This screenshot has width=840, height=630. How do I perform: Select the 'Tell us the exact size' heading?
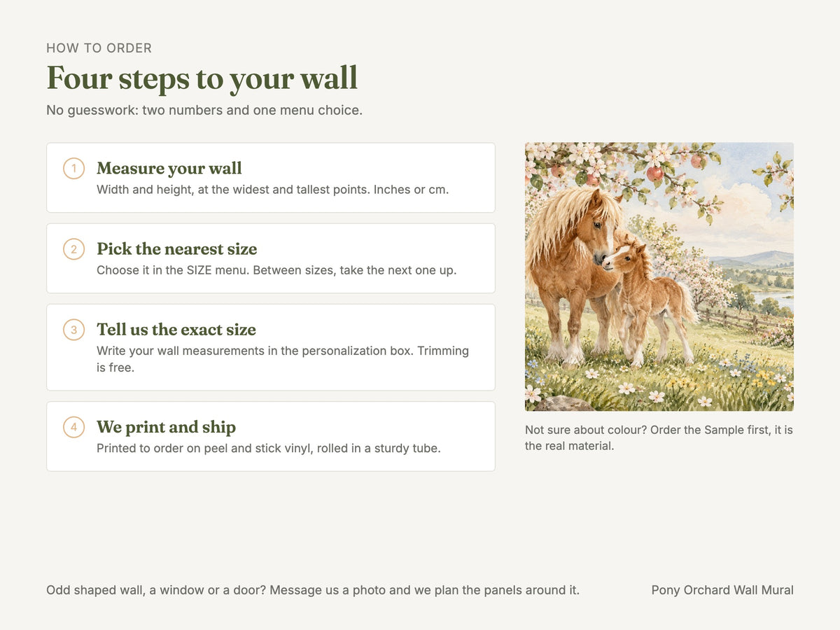coord(176,330)
